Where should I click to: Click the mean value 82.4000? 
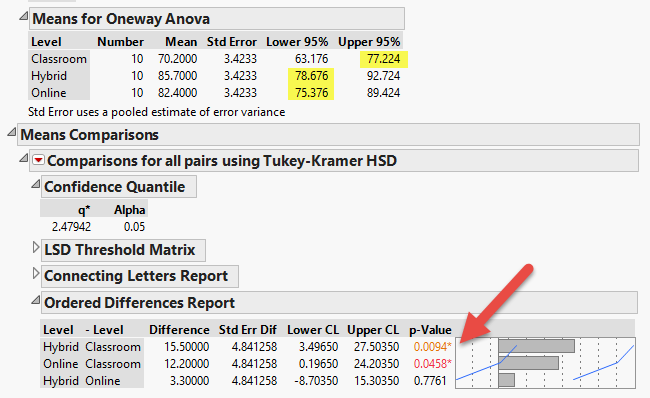[x=177, y=93]
